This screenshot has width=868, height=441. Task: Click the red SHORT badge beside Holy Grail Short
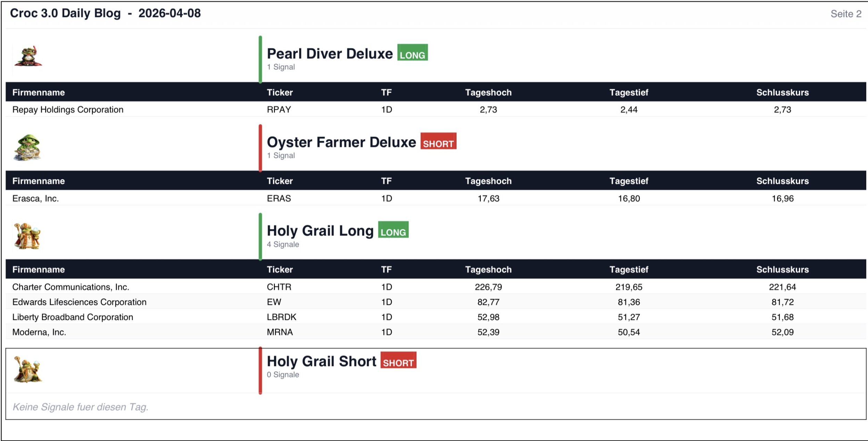pos(398,360)
